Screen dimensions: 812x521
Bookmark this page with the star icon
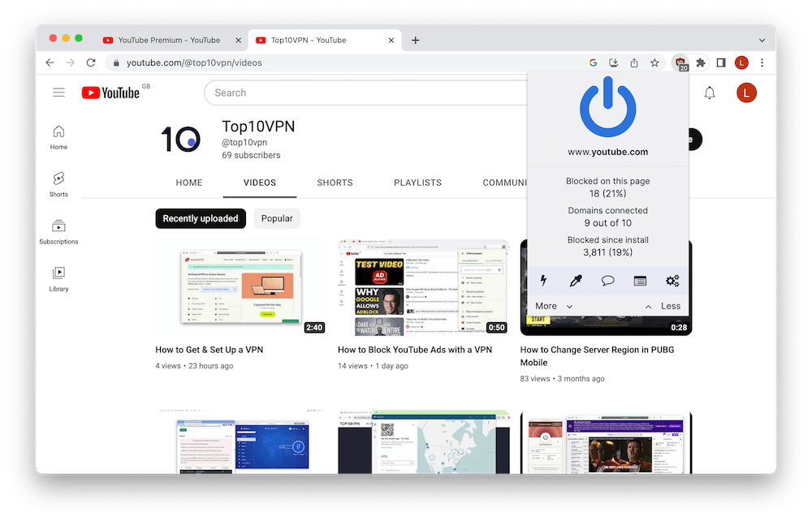coord(654,62)
